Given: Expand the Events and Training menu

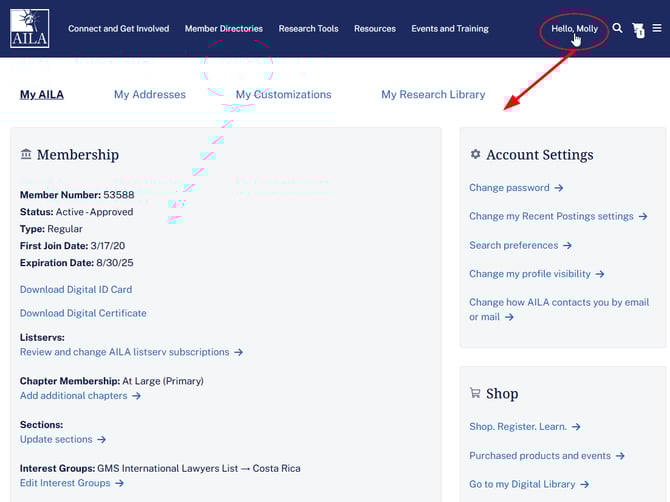Looking at the screenshot, I should [450, 29].
